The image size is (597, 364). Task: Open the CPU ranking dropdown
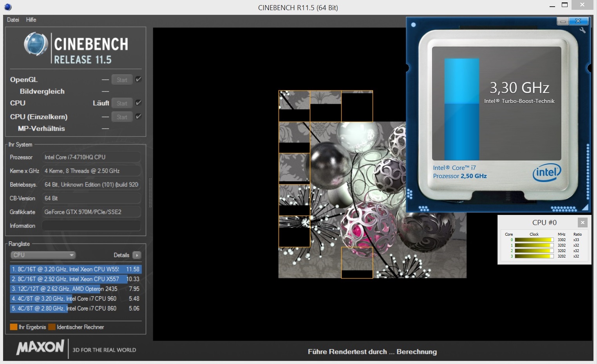43,255
